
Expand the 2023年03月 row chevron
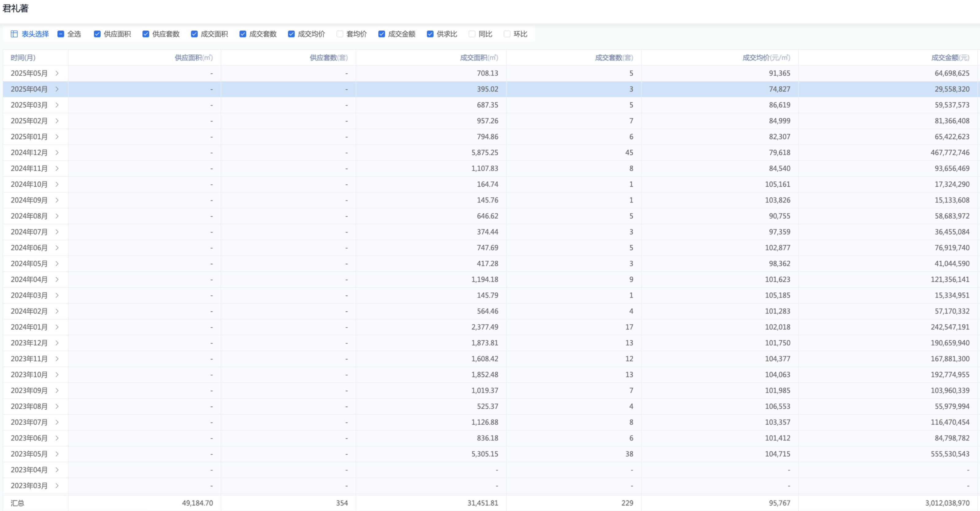point(57,486)
